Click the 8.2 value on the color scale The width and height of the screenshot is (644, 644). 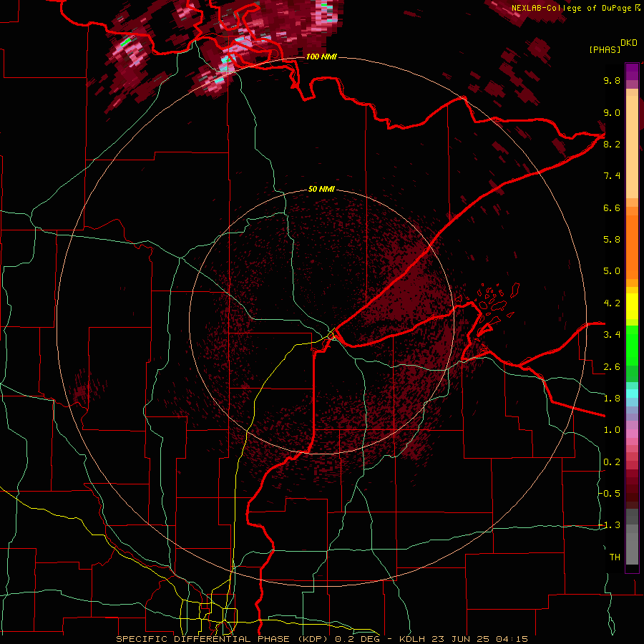click(612, 144)
